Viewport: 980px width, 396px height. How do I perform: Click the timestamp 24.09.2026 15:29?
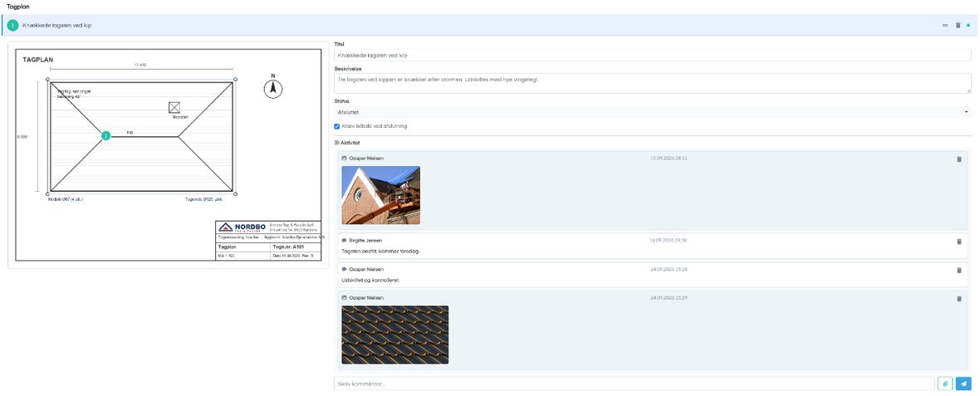tap(669, 298)
